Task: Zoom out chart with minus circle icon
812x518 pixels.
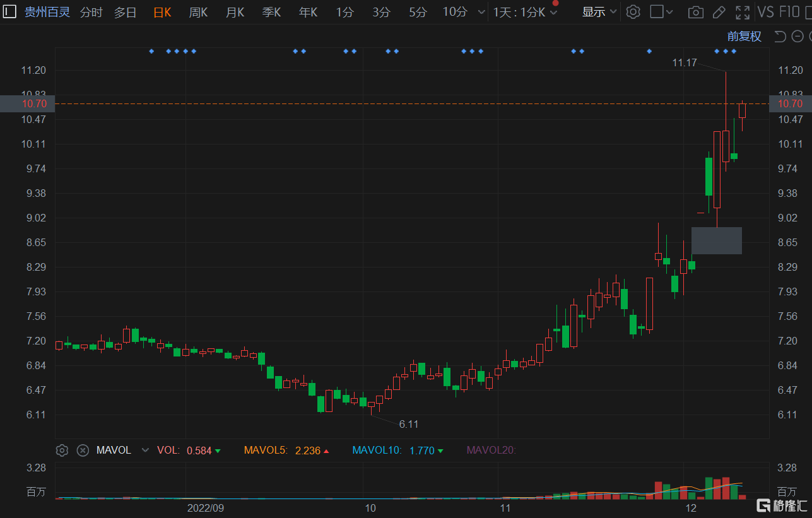Action: (797, 37)
